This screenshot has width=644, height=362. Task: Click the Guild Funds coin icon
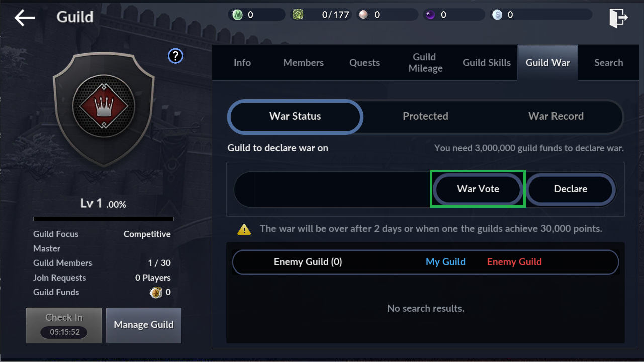click(x=156, y=292)
